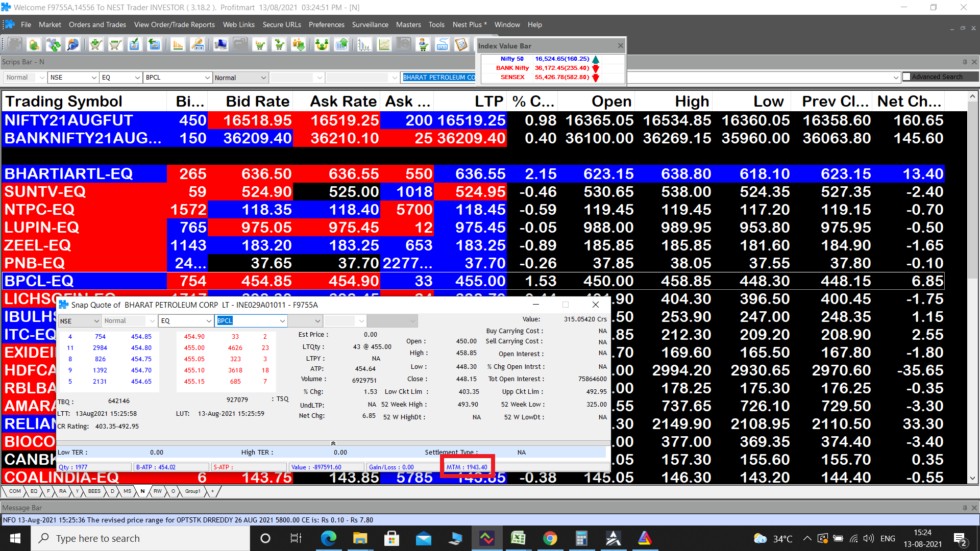Click the Bid Rate column header
The height and width of the screenshot is (551, 980).
(x=251, y=101)
